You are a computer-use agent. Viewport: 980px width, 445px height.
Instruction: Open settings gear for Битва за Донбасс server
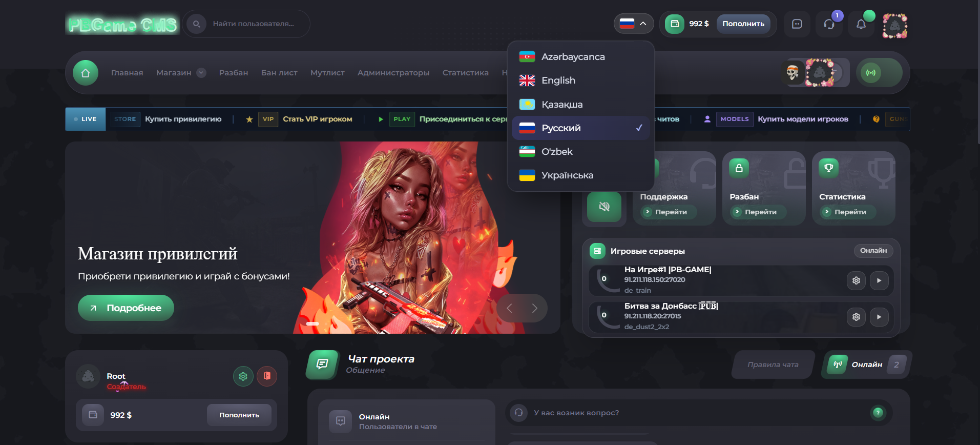(x=856, y=317)
